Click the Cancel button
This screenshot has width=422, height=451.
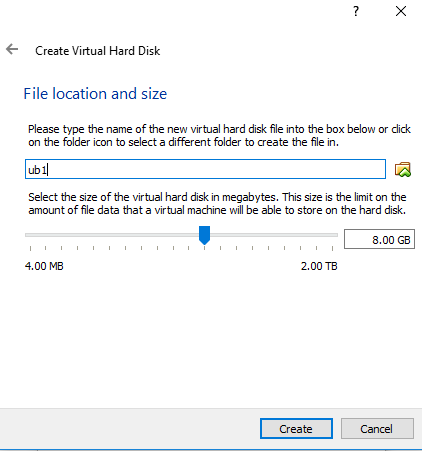377,428
